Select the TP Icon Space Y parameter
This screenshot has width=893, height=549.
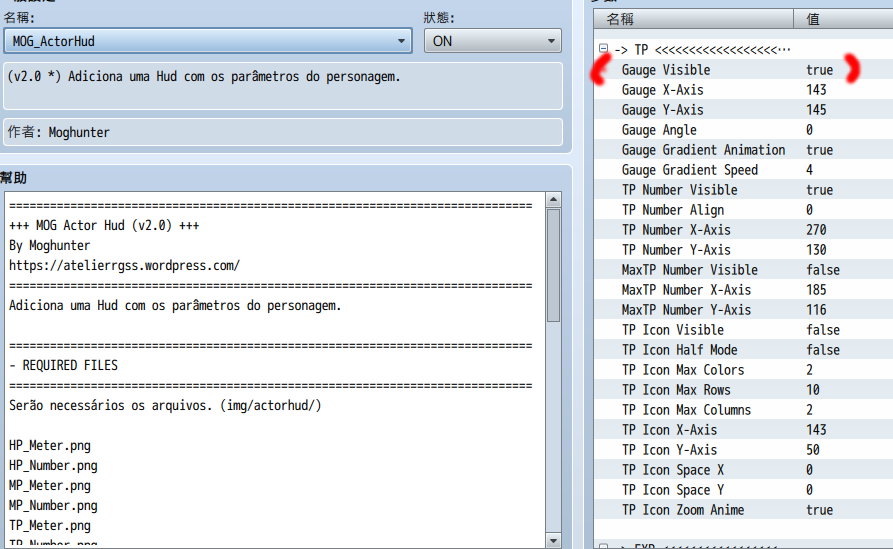tap(743, 490)
